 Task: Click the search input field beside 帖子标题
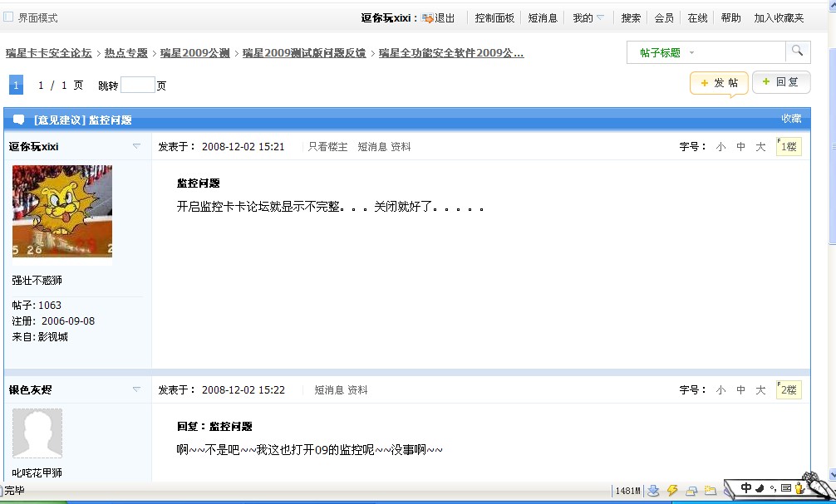741,53
